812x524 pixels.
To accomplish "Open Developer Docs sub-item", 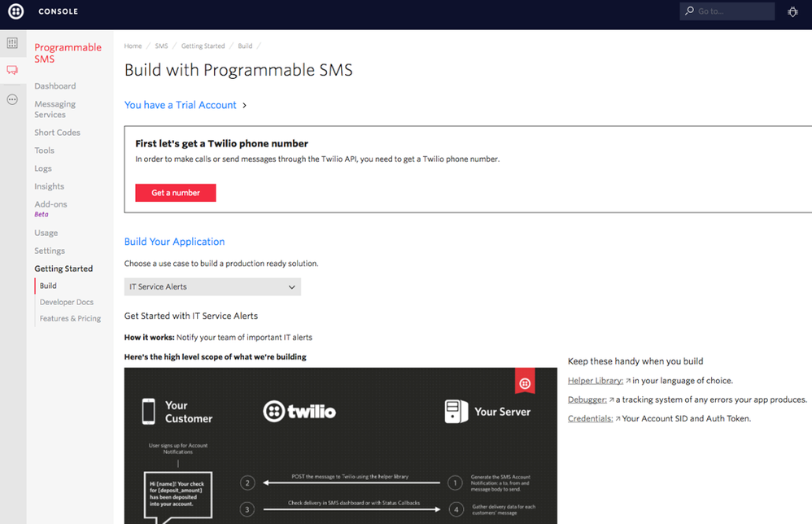I will [x=67, y=303].
